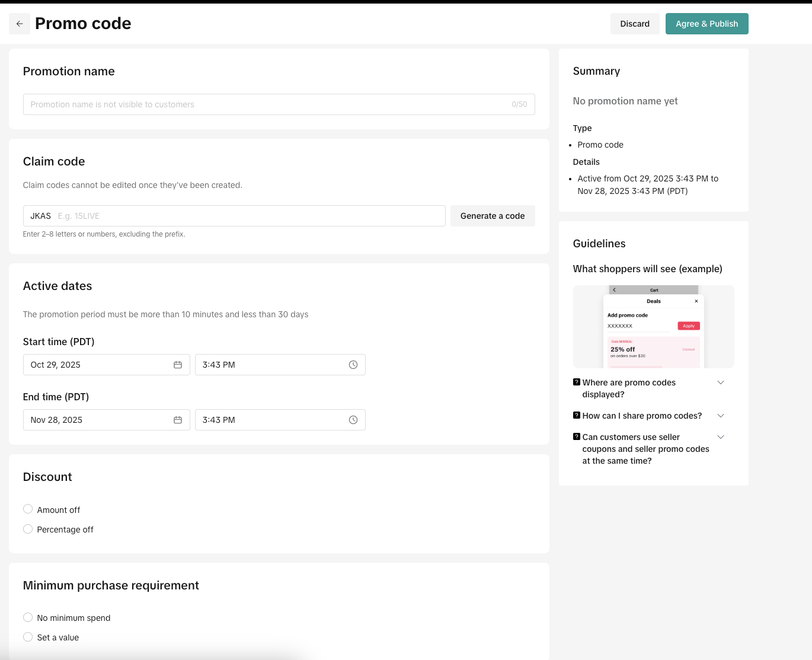Focus the Promotion name text field
Viewport: 812px width, 660px height.
click(267, 104)
